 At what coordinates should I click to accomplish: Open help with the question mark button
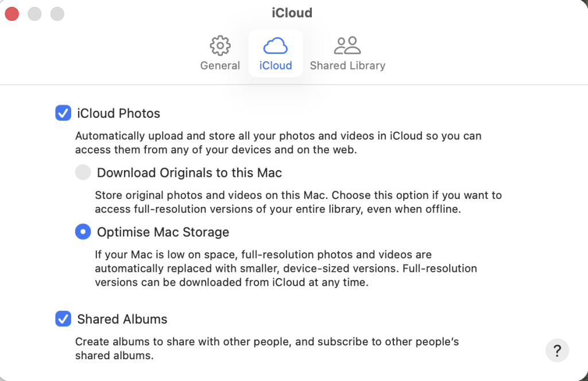(557, 351)
